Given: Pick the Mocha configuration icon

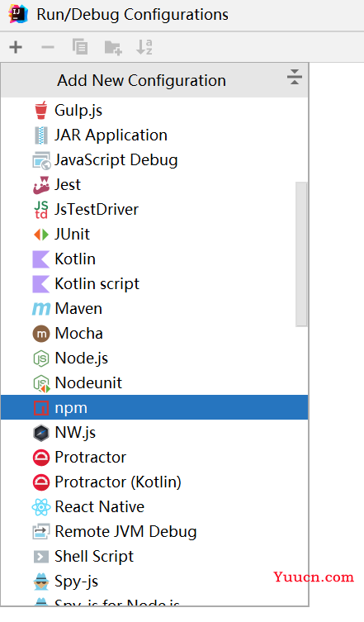Looking at the screenshot, I should [x=41, y=334].
